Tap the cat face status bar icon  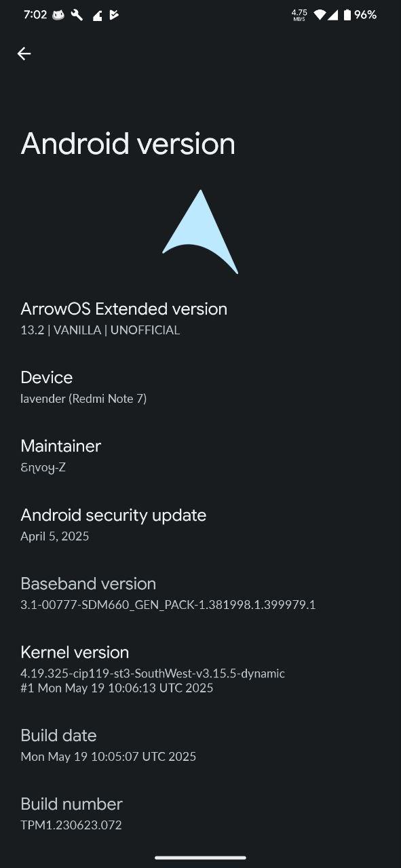pyautogui.click(x=59, y=14)
